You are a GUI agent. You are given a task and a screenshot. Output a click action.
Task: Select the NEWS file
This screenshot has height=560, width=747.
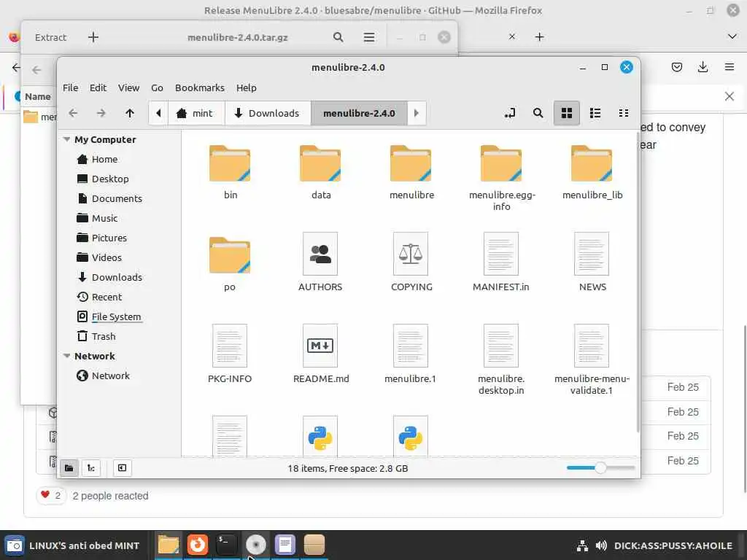592,262
